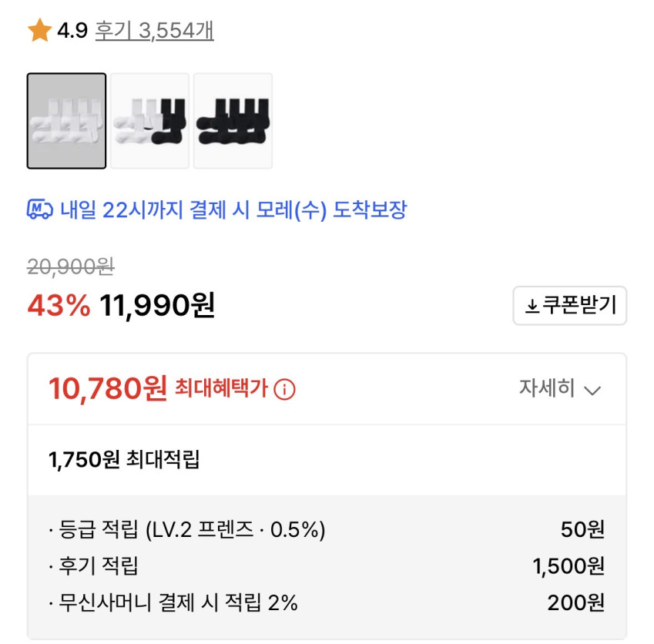Click the blue delivery truck icon
654x644 pixels.
point(39,210)
